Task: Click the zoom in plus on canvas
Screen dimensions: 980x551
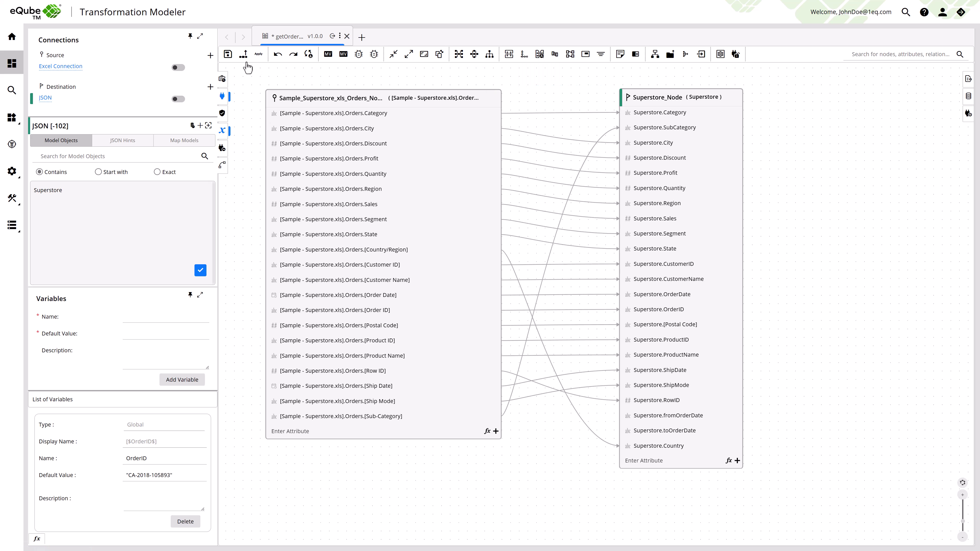Action: point(962,495)
